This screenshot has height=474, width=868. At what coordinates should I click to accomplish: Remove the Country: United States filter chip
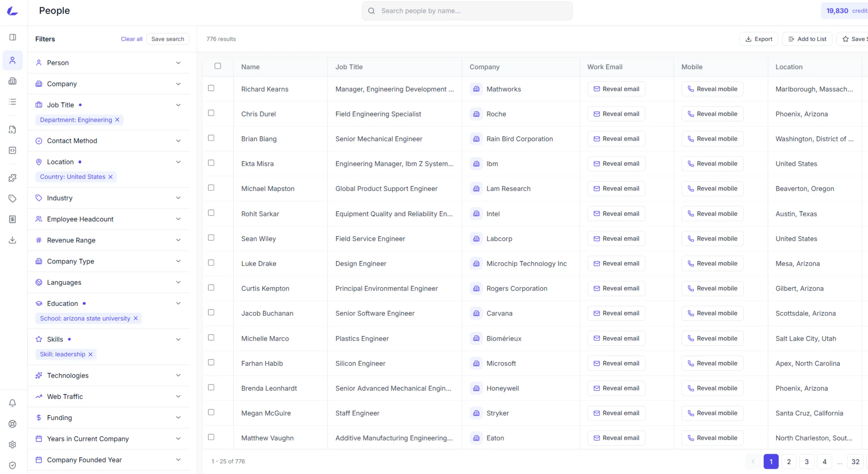110,177
